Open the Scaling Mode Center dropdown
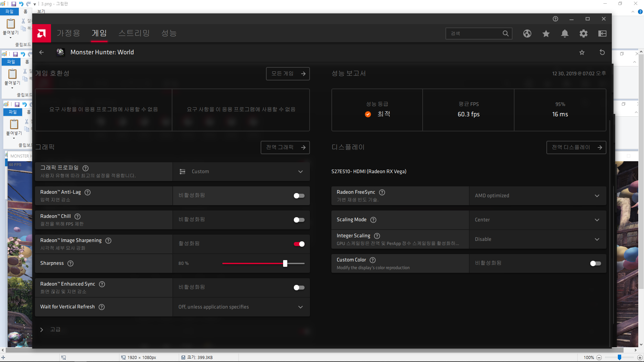The height and width of the screenshot is (362, 644). (x=537, y=220)
